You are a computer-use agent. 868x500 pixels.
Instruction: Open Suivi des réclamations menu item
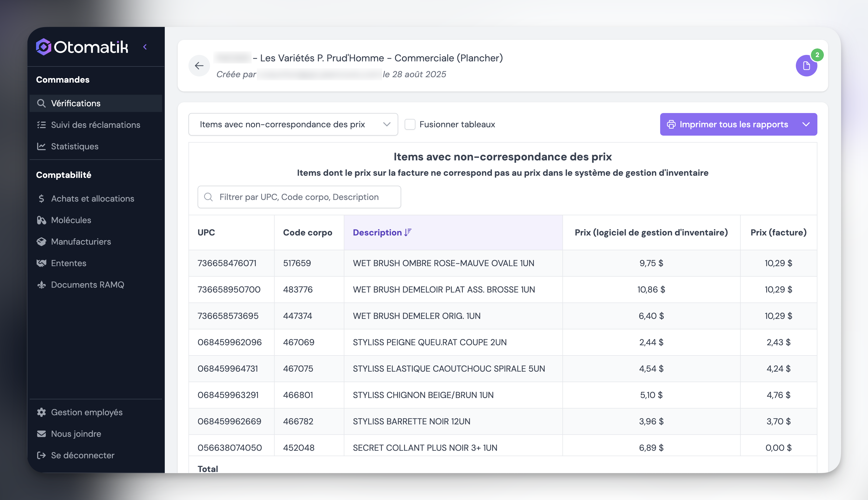(x=96, y=125)
